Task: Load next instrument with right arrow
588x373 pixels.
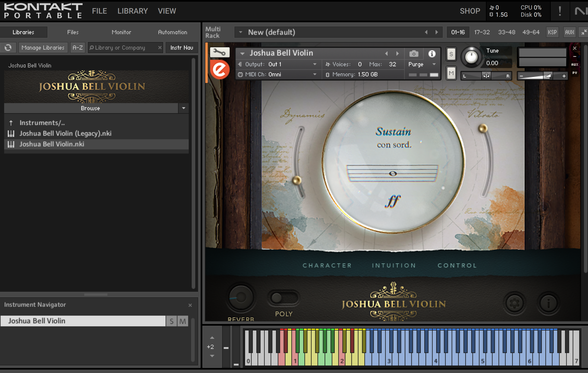Action: 397,53
